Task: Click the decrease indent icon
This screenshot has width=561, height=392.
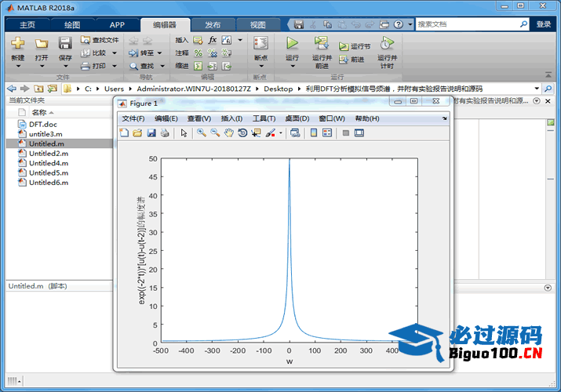Action: (227, 66)
